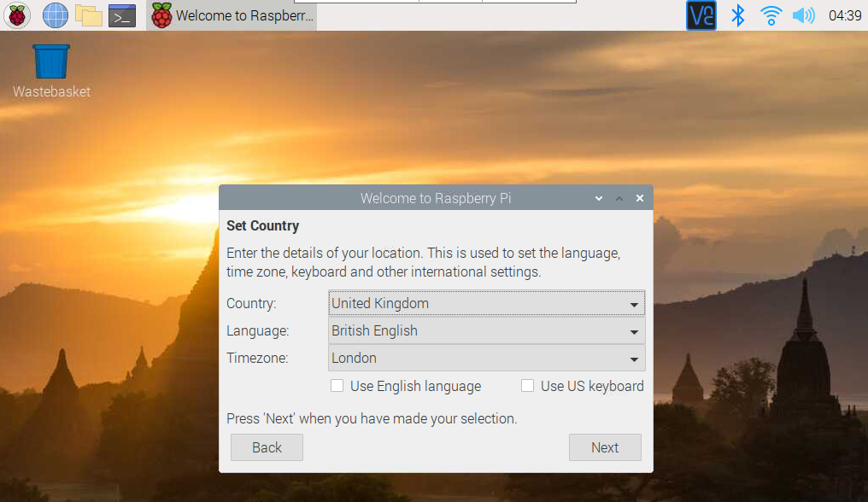Open the Language dropdown showing British English

coord(486,330)
